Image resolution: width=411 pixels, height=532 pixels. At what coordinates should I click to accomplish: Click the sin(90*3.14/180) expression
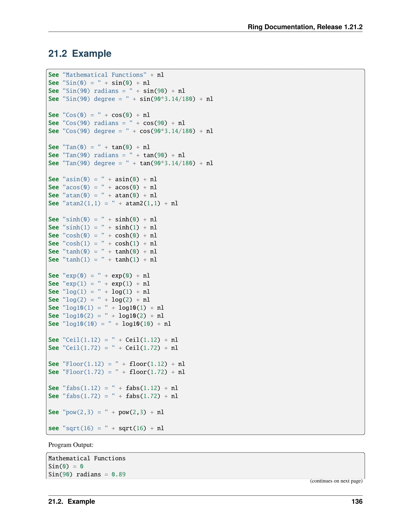tap(167, 99)
